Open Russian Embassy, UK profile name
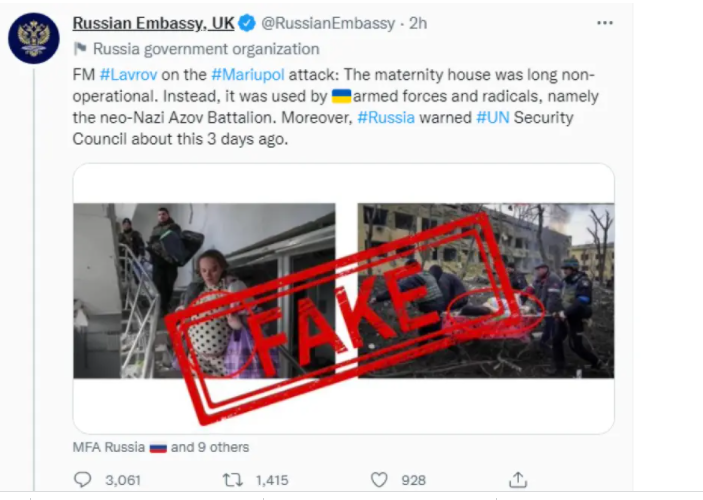The height and width of the screenshot is (500, 703). pos(153,23)
